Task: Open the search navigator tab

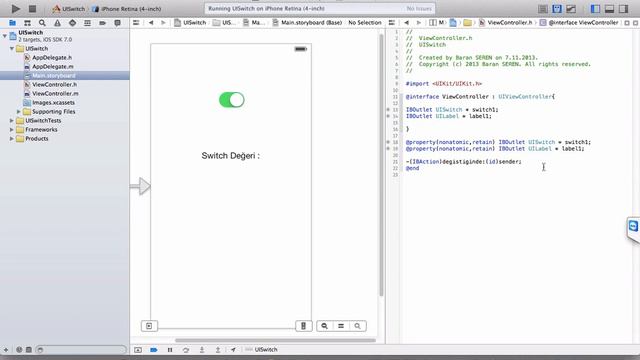Action: [x=42, y=23]
